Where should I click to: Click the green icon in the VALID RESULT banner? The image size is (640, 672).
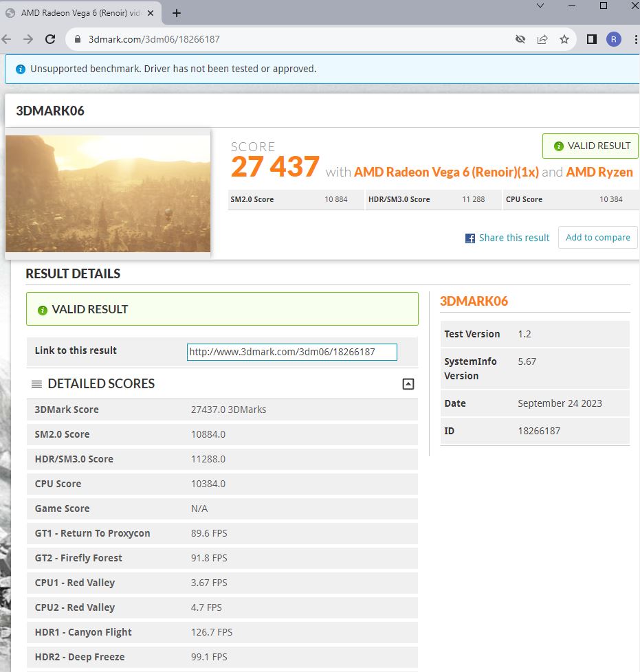pyautogui.click(x=43, y=311)
